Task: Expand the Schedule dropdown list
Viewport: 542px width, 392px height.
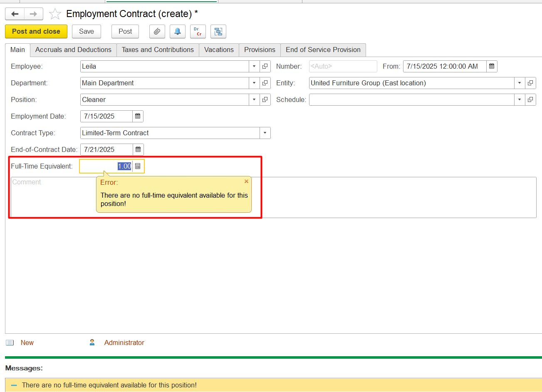Action: [x=520, y=99]
